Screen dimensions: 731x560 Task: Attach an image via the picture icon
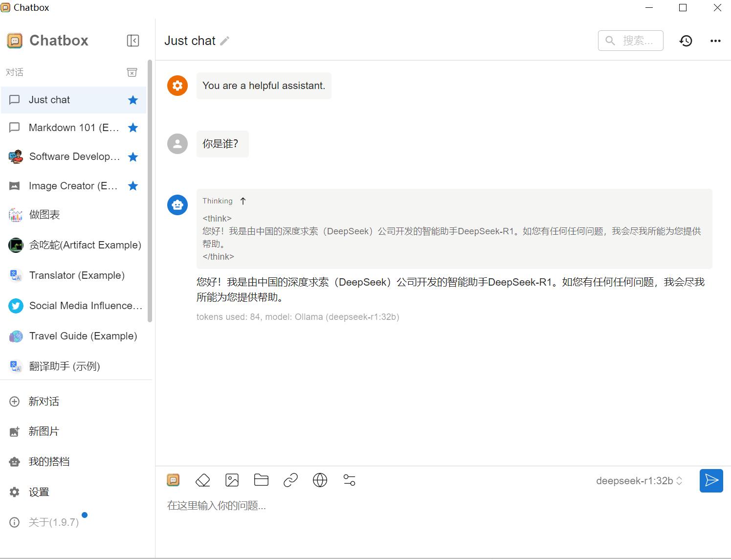[232, 480]
